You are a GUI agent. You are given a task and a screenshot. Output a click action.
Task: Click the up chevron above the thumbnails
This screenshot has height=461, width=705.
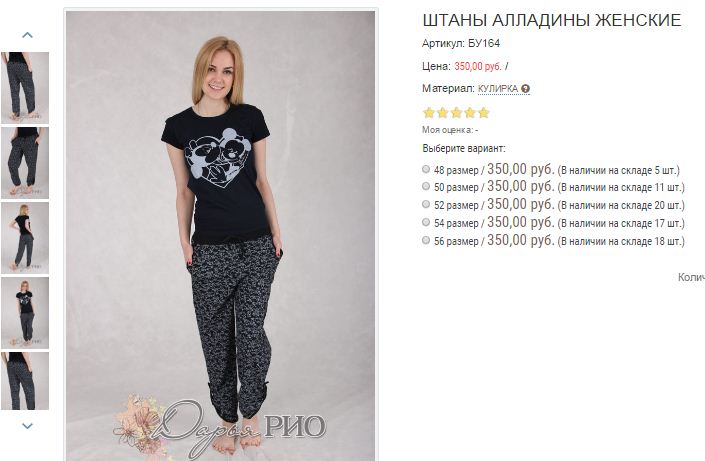[x=27, y=35]
